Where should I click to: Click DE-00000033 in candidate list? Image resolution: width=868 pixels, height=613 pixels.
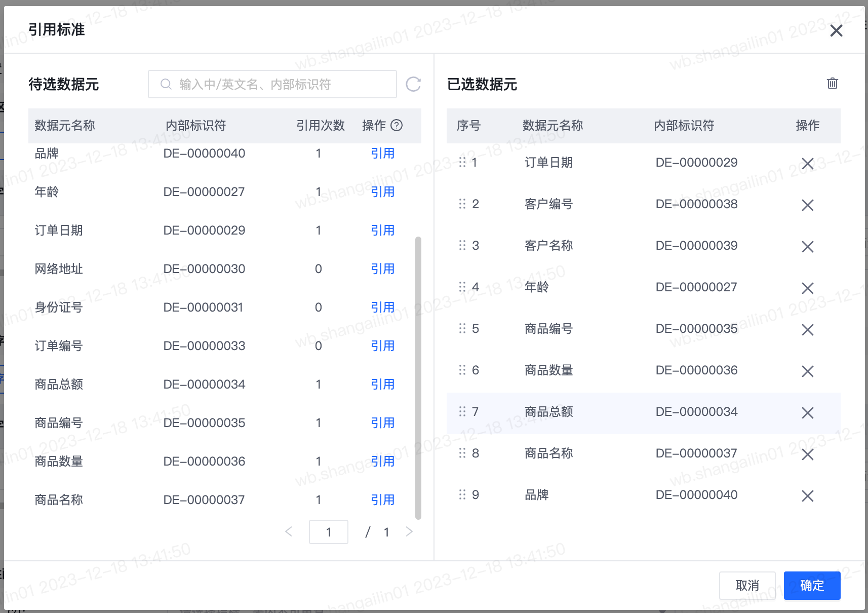[x=204, y=346]
